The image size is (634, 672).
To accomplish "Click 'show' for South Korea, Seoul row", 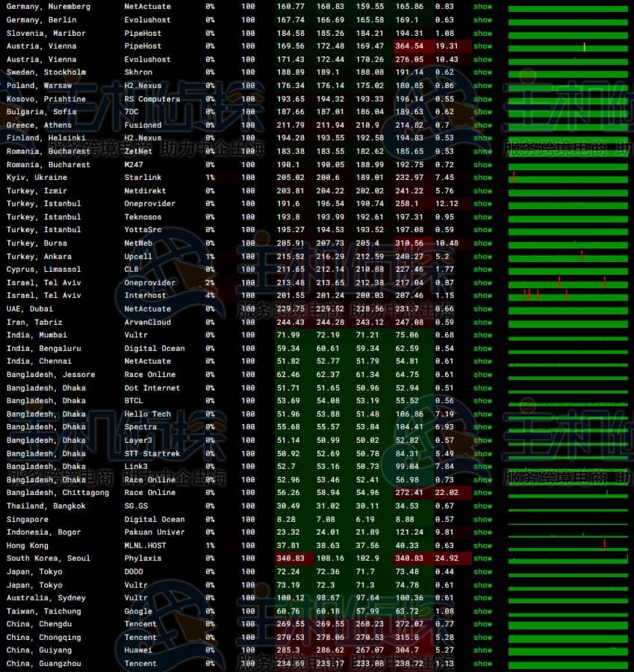I will click(x=482, y=559).
